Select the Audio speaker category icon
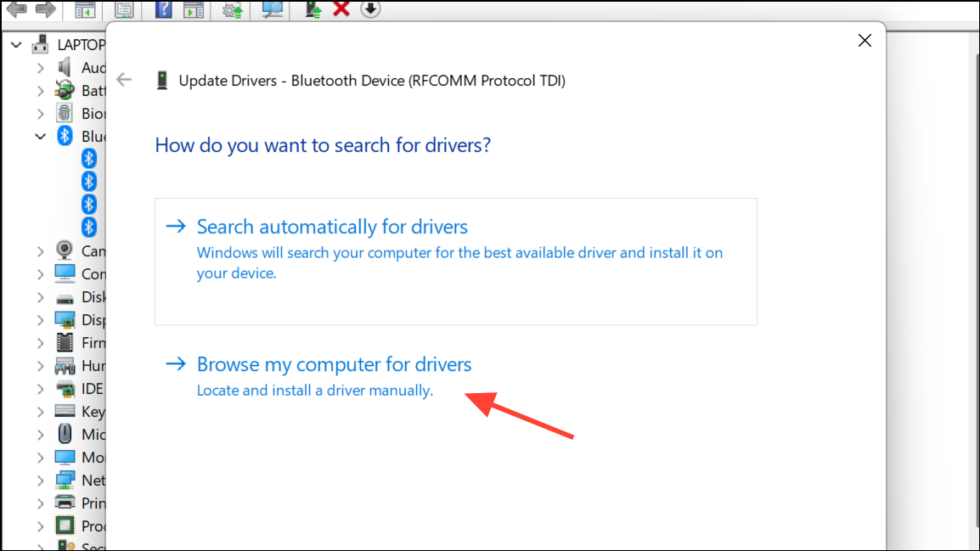980x551 pixels. pyautogui.click(x=65, y=67)
